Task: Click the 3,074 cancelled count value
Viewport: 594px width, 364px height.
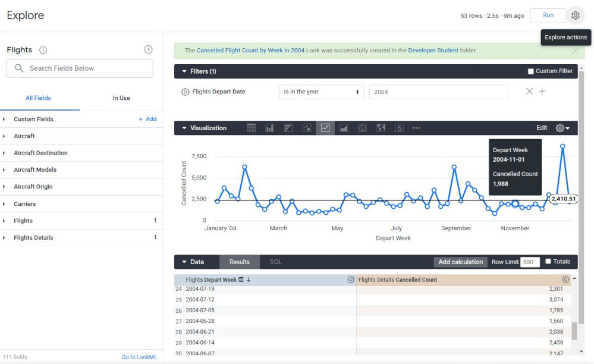Action: [556, 300]
